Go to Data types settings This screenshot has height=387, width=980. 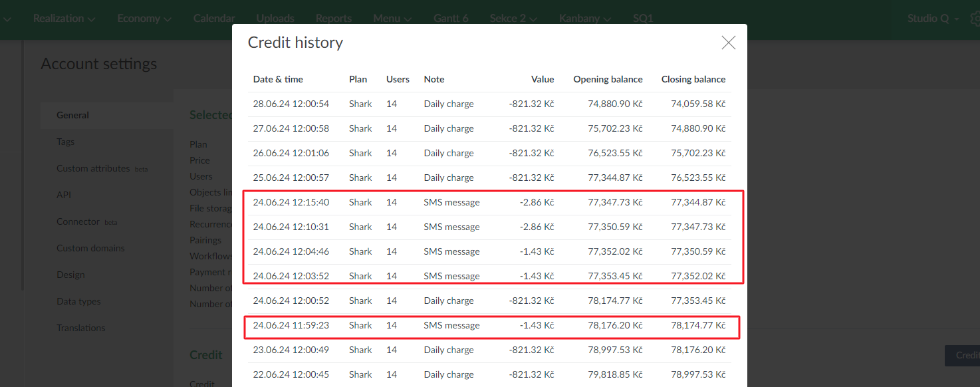coord(78,301)
